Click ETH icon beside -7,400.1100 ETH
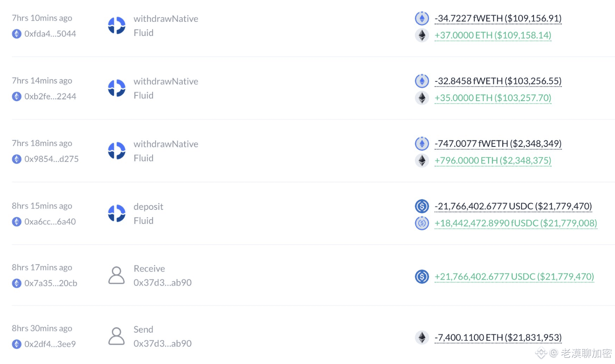Viewport: 615px width, 364px height. pos(422,337)
